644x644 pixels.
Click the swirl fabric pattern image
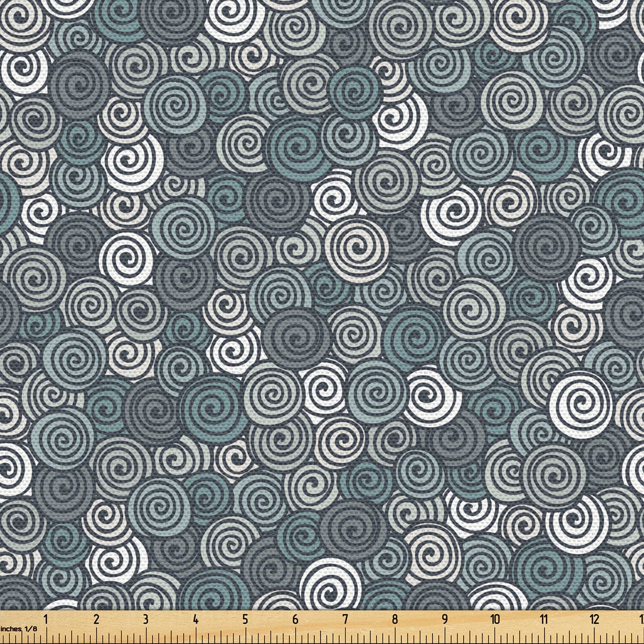[322, 305]
